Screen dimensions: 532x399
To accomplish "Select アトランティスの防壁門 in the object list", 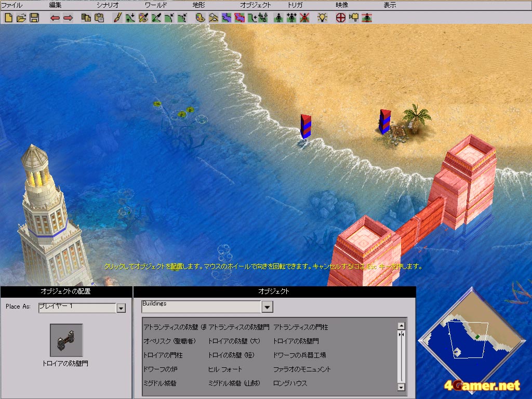I will 239,327.
